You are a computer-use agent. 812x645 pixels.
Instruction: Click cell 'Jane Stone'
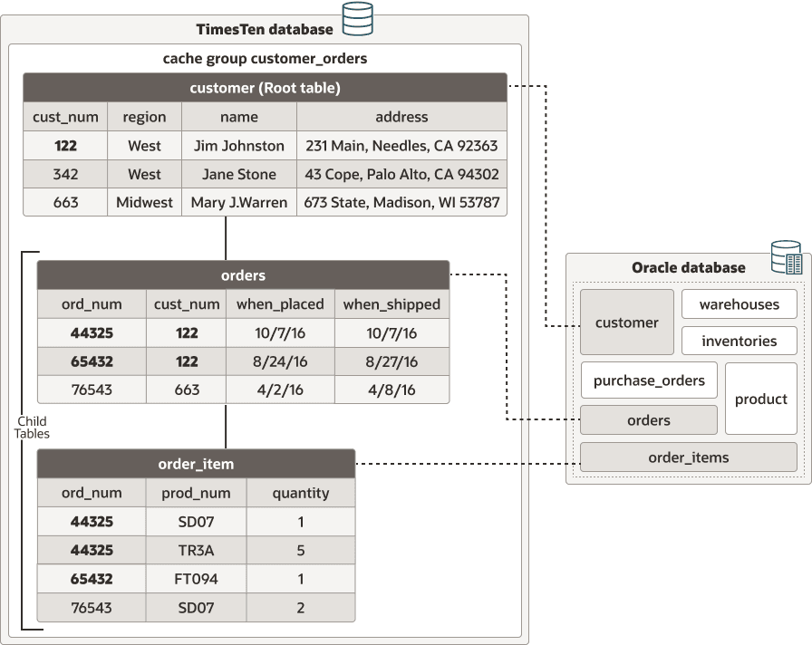click(238, 174)
